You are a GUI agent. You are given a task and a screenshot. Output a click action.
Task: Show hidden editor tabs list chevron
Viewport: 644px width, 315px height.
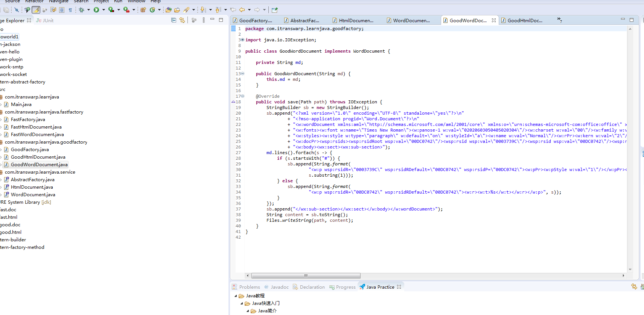pyautogui.click(x=559, y=20)
